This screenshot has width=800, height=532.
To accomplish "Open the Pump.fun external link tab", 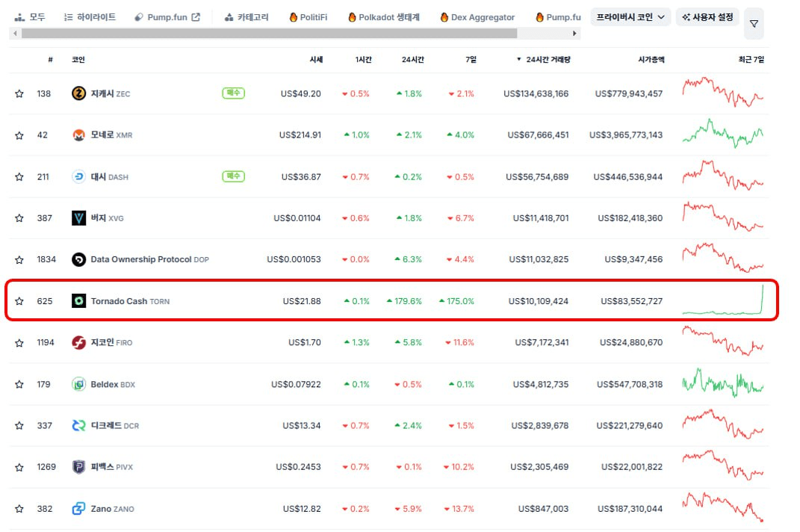I will (167, 17).
